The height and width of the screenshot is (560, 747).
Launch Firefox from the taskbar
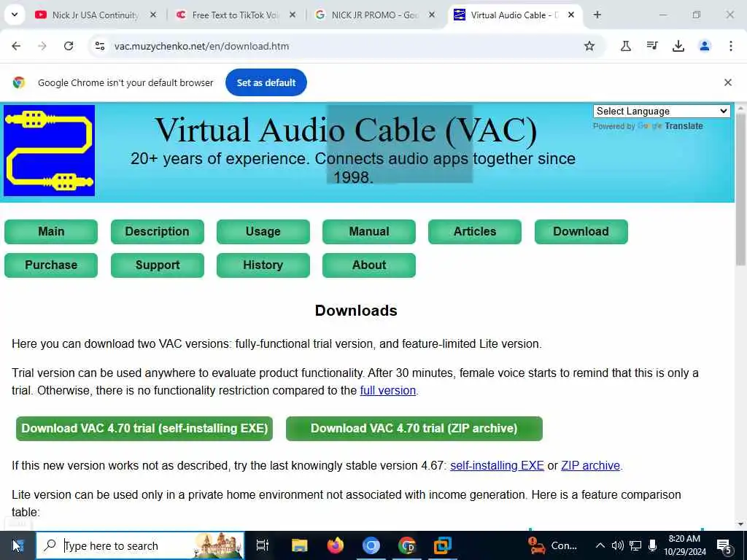coord(336,545)
